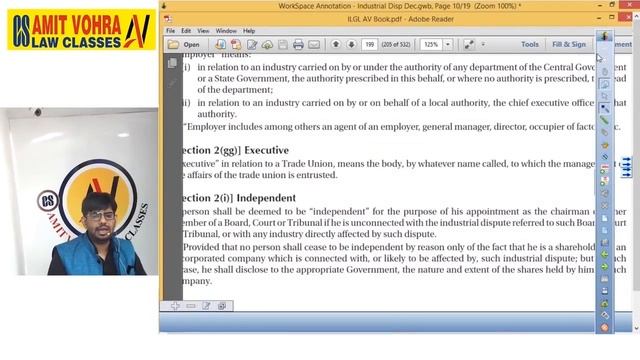Viewport: 640px width, 360px height.
Task: Select the pen tool in annotation toolbar
Action: pos(604,108)
